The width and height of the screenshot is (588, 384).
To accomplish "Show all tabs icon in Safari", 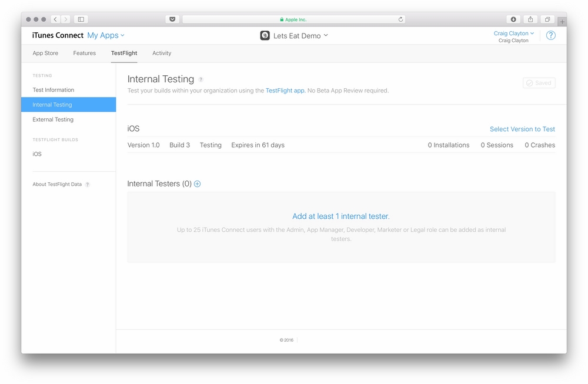I will tap(547, 19).
